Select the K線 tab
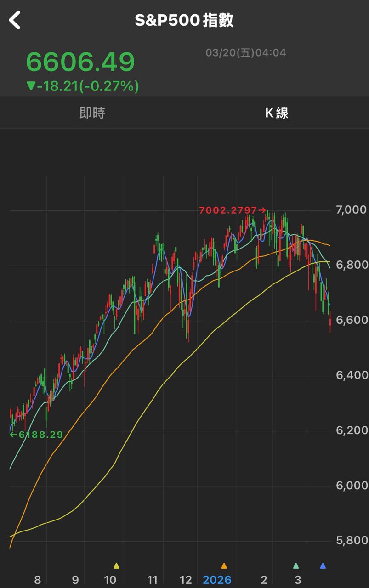369x588 pixels. pyautogui.click(x=277, y=113)
